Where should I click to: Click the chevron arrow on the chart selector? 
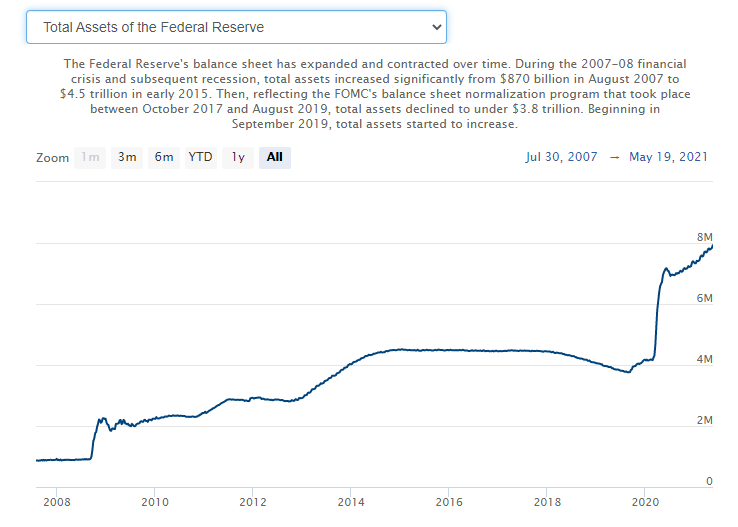[435, 27]
